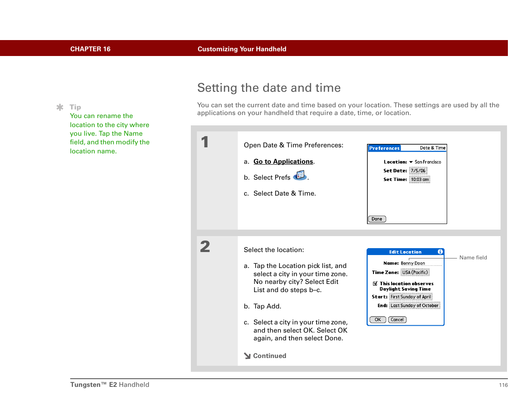
Task: Click the green 'Tip' heading text
Action: (x=75, y=107)
